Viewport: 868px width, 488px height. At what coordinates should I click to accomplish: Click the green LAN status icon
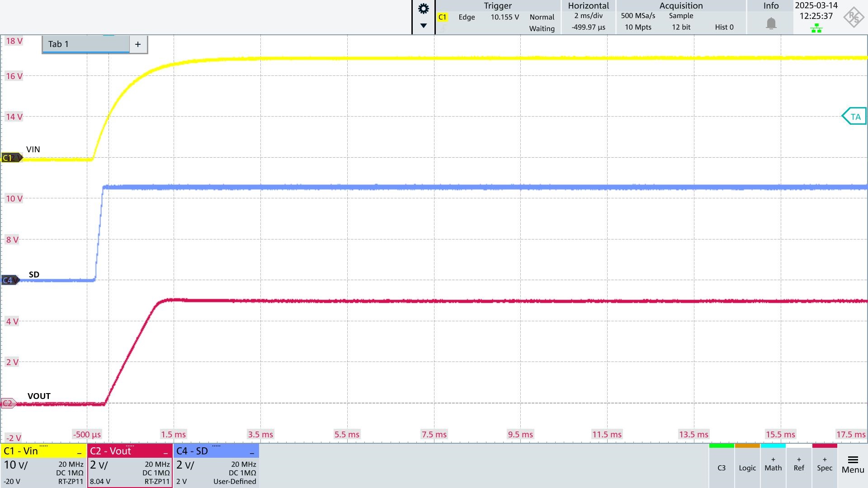tap(816, 28)
